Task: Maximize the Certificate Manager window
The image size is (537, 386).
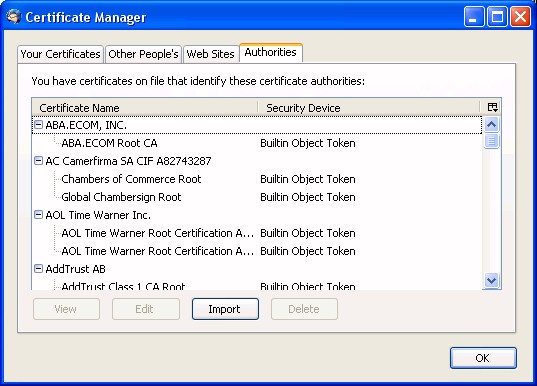Action: tap(497, 16)
